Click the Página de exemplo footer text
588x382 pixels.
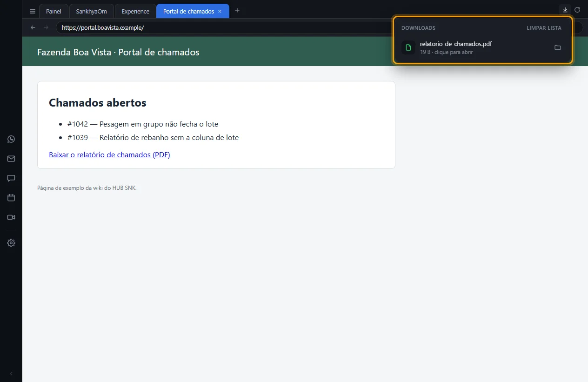point(87,188)
